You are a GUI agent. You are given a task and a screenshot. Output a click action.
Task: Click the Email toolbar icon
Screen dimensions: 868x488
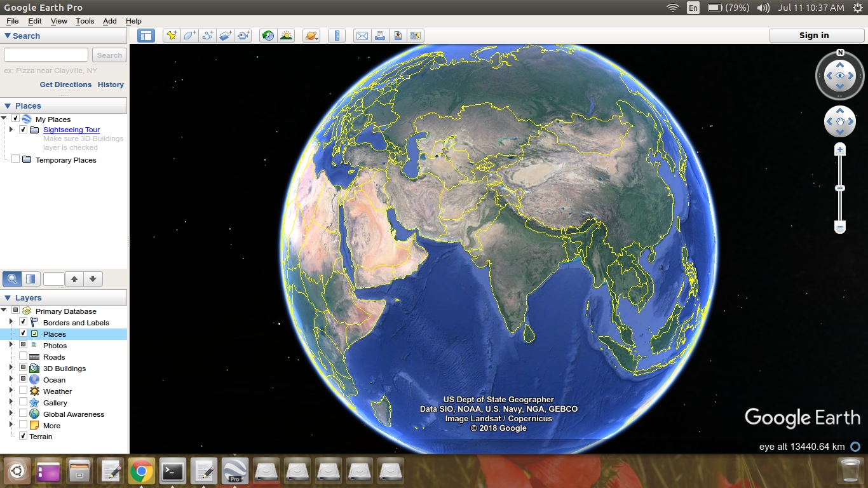click(x=362, y=36)
